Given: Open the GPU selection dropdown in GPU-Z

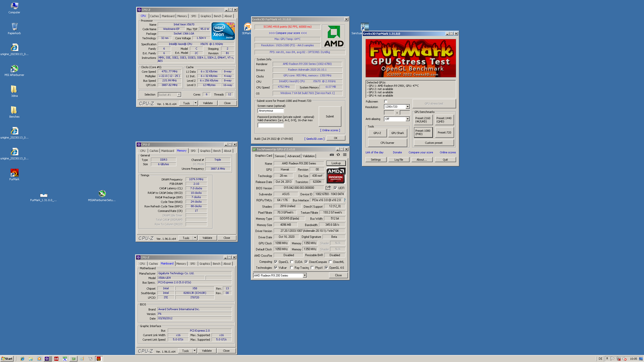Looking at the screenshot, I should (305, 276).
